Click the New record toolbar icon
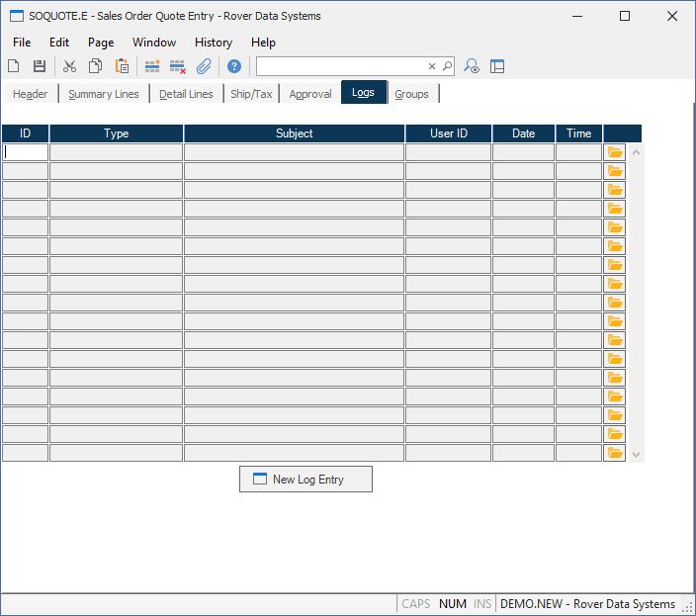 coord(14,66)
